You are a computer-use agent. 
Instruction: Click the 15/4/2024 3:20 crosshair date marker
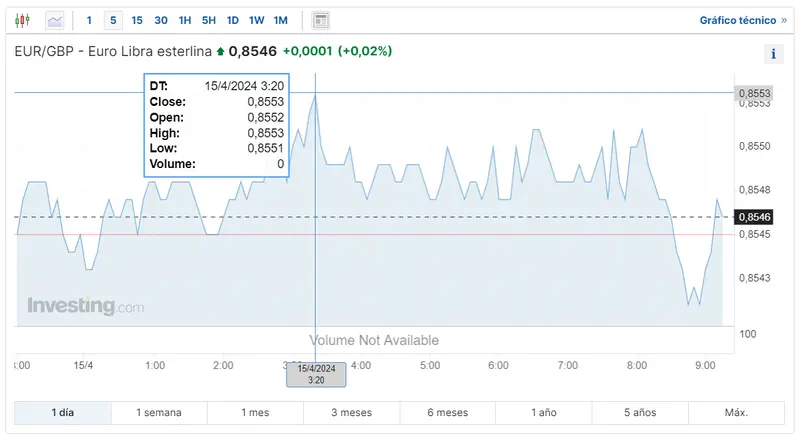[x=316, y=374]
